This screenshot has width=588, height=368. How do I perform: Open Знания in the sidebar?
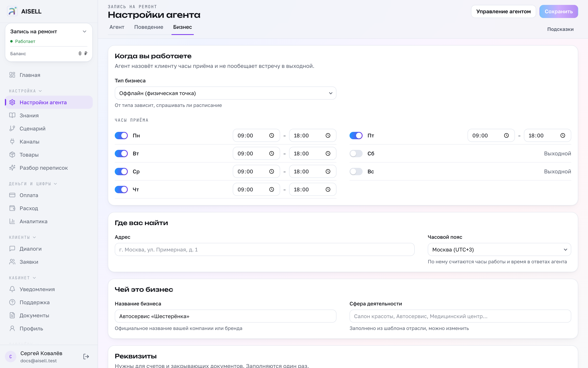point(49,115)
